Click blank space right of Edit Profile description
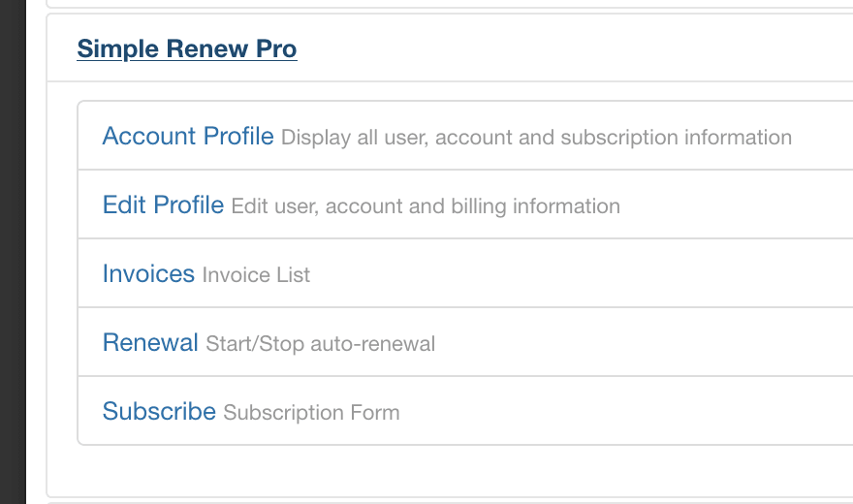 pyautogui.click(x=737, y=206)
